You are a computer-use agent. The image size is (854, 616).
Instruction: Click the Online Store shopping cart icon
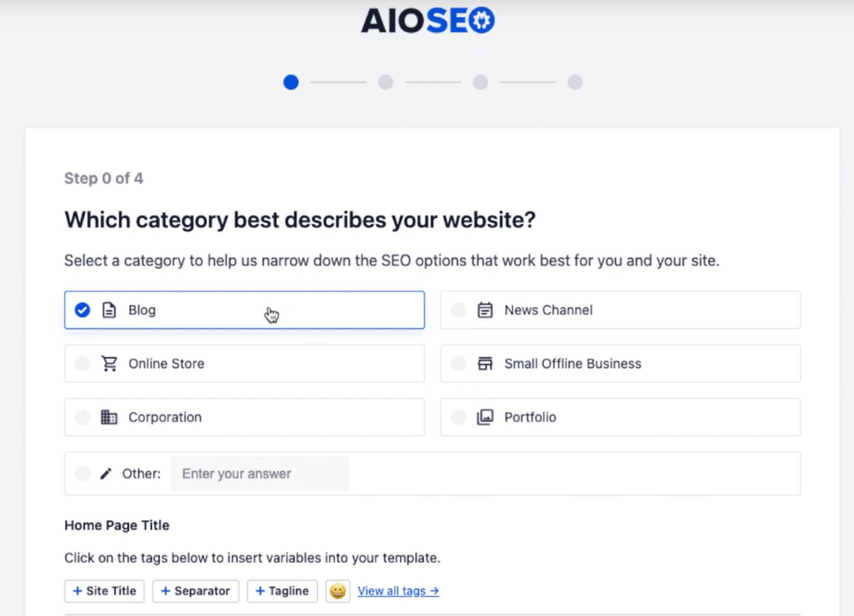coord(108,363)
